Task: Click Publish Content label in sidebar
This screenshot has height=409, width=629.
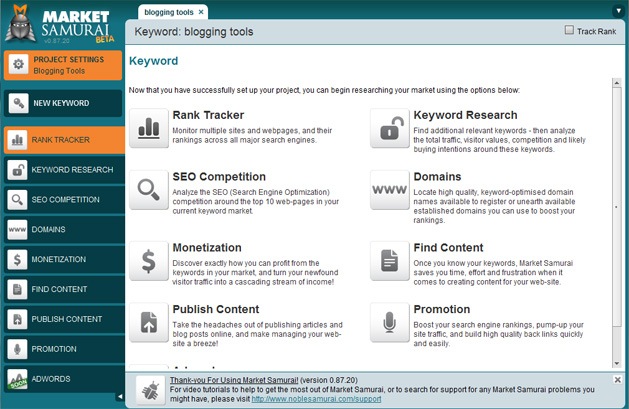Action: click(x=67, y=319)
